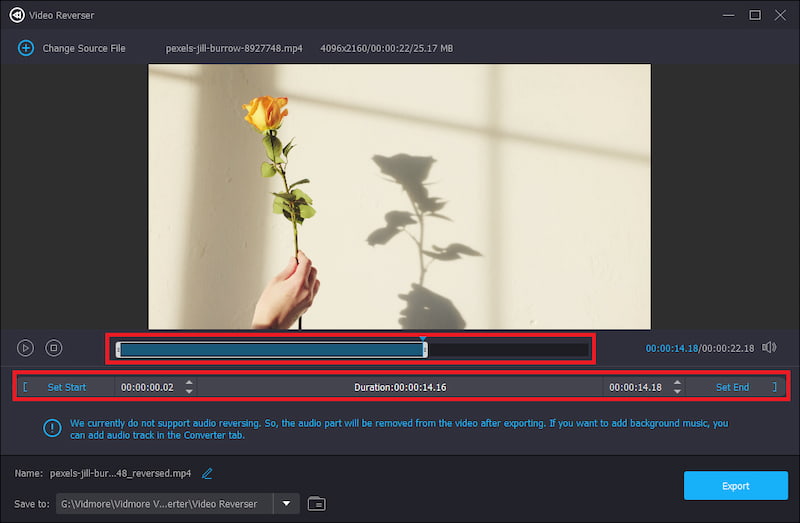Click Set End button
This screenshot has width=800, height=523.
point(732,387)
